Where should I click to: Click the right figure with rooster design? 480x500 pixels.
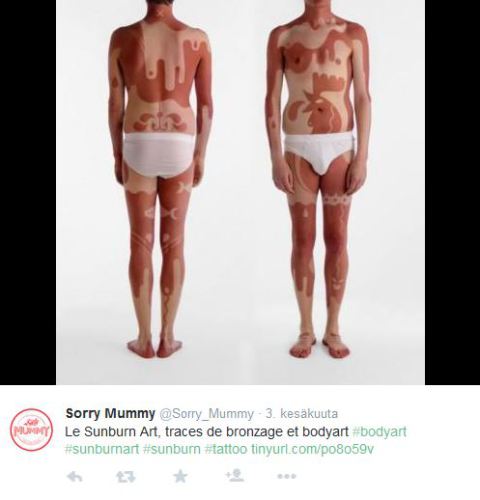(x=318, y=180)
